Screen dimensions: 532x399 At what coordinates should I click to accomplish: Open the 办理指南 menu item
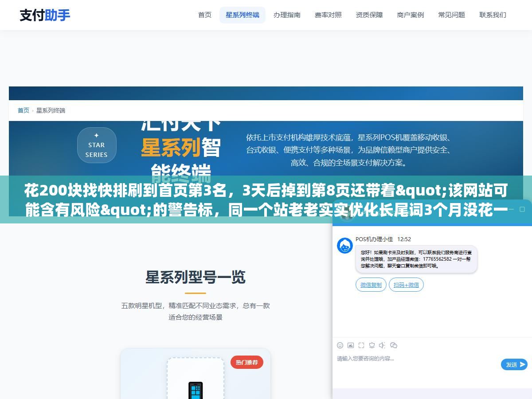[287, 15]
